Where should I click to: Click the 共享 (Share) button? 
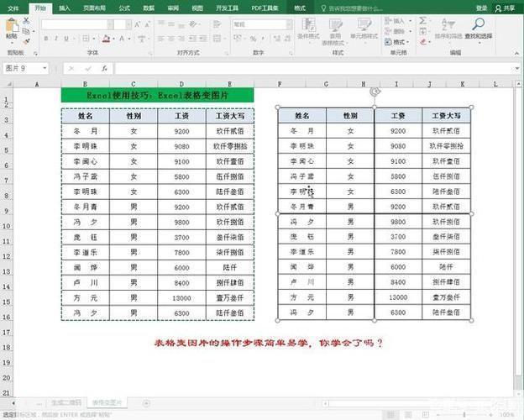pyautogui.click(x=505, y=8)
